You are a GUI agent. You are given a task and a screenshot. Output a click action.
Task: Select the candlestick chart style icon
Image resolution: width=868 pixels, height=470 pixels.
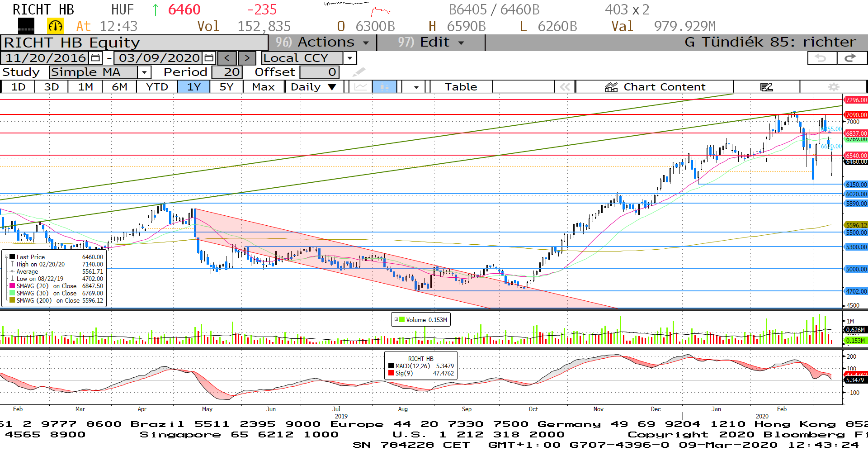(384, 87)
